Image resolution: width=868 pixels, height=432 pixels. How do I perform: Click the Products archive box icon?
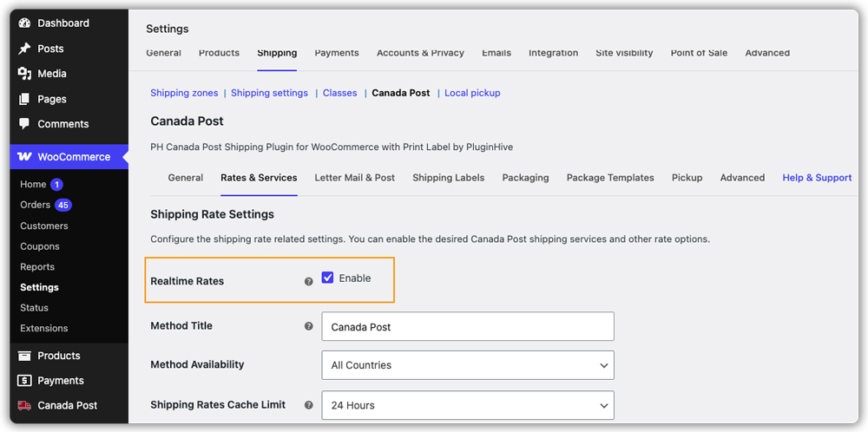(24, 356)
